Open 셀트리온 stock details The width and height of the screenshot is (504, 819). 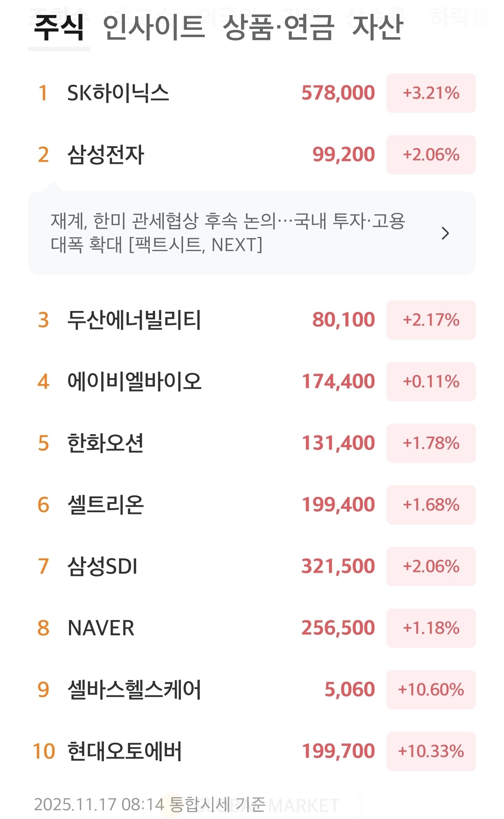click(x=105, y=505)
